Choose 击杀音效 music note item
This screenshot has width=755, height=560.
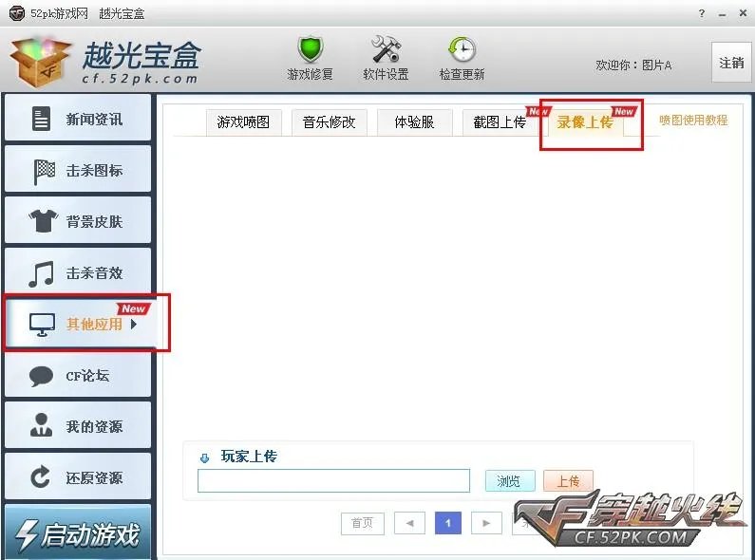pyautogui.click(x=78, y=272)
